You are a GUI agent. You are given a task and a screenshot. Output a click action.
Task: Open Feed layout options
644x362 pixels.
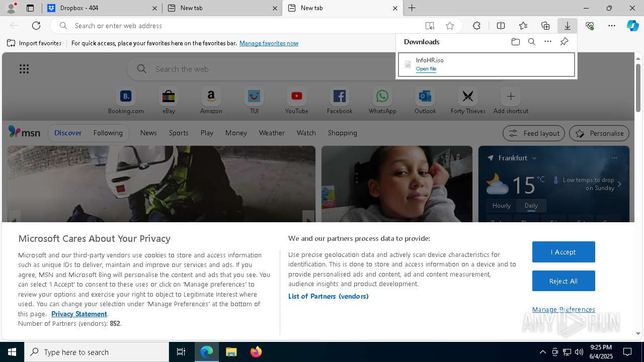click(x=534, y=133)
